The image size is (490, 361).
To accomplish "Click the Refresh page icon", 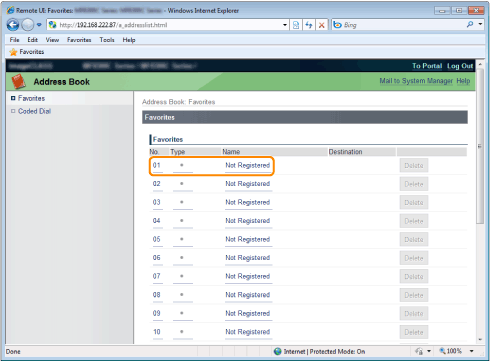I will (x=309, y=25).
